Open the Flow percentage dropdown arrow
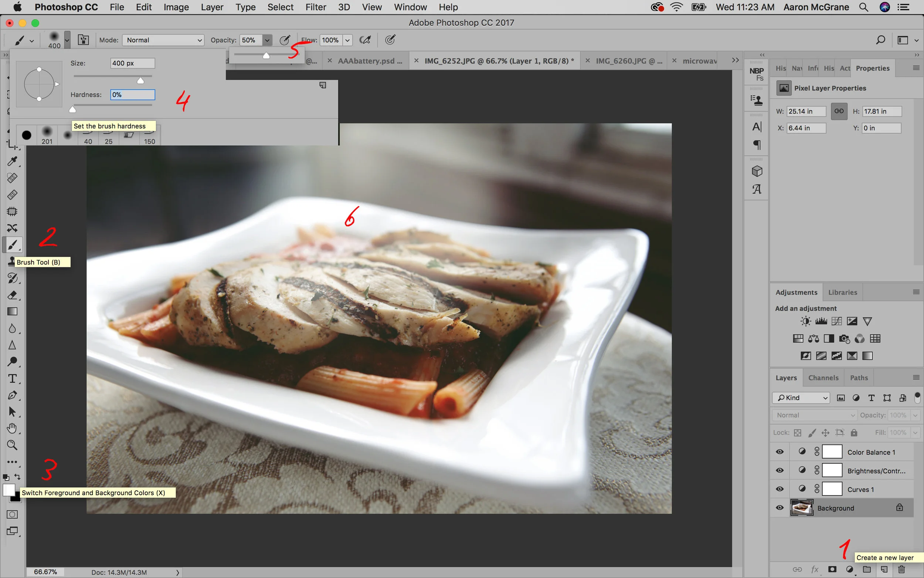Screen dimensions: 924x578 347,40
